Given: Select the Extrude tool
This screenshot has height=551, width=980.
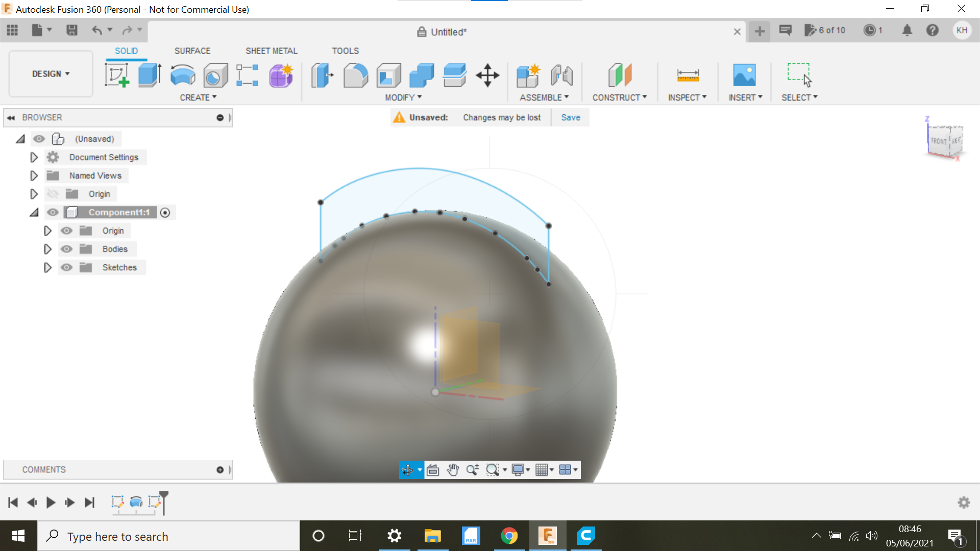Looking at the screenshot, I should (150, 75).
